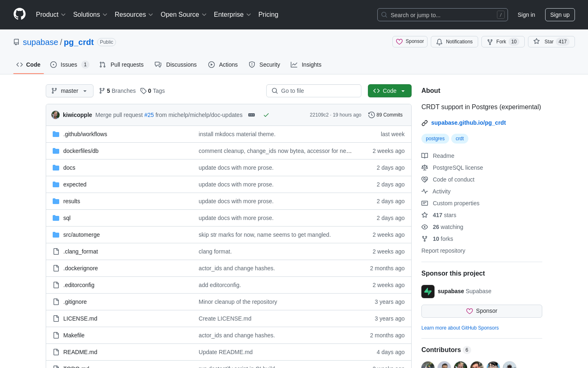Click the Activity pulse icon

[425, 191]
